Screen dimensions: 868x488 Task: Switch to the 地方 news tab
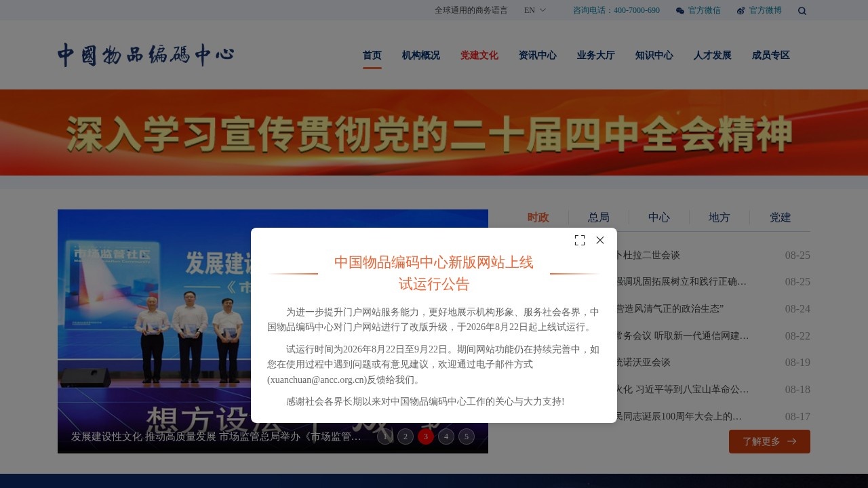pos(719,218)
